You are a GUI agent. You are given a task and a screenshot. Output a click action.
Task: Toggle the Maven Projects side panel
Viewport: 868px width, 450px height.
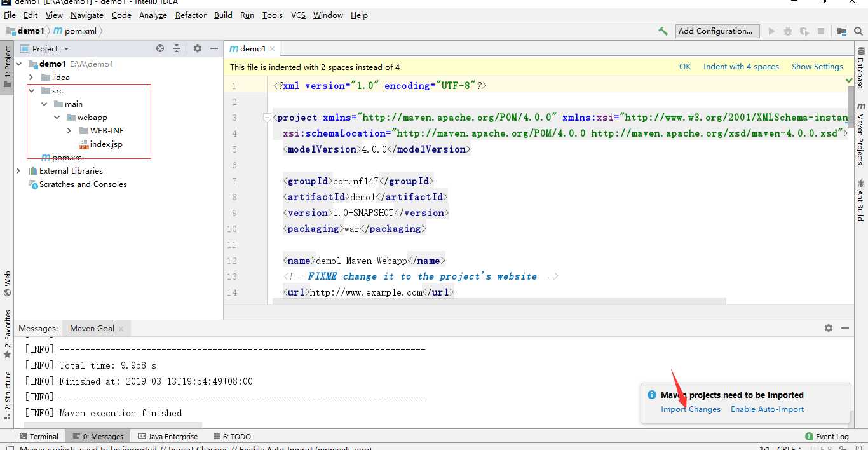click(x=860, y=133)
